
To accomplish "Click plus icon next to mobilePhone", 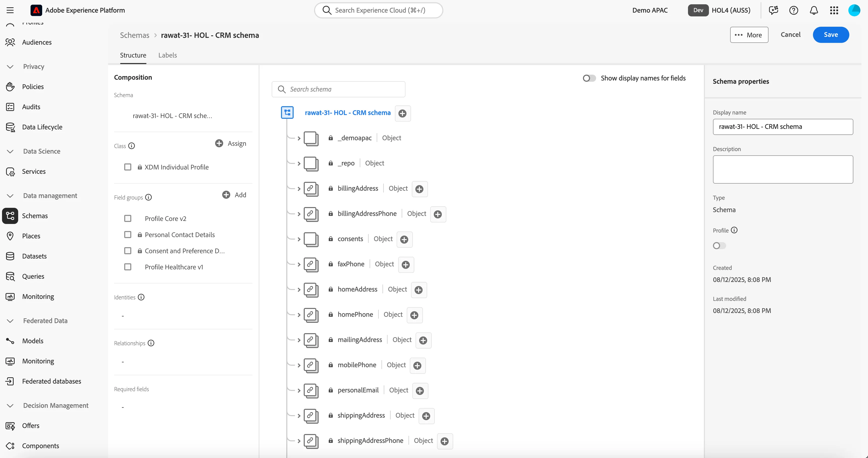I will pyautogui.click(x=417, y=365).
